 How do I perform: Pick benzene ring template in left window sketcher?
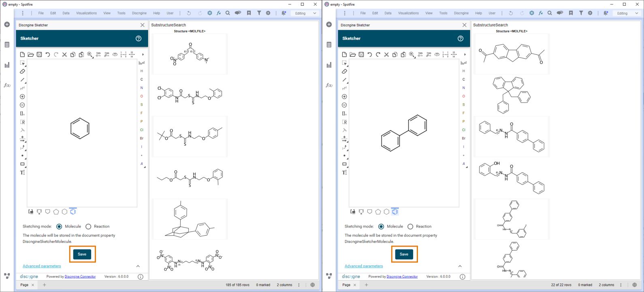73,212
